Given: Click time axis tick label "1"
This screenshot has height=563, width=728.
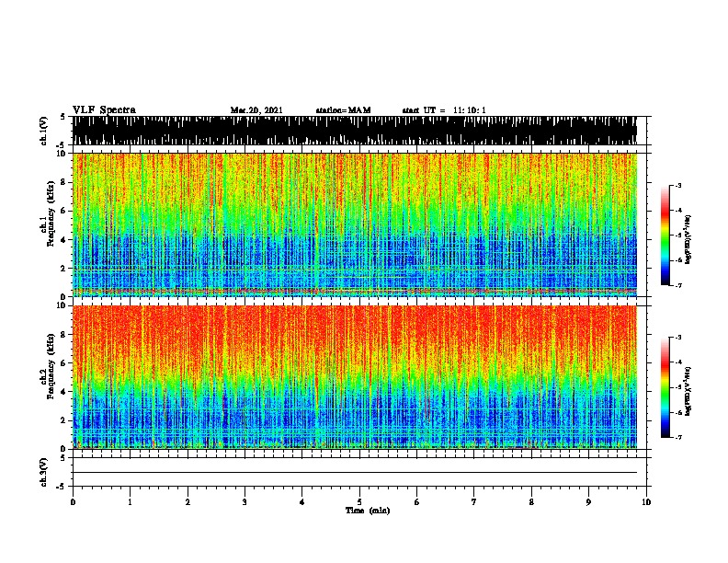Looking at the screenshot, I should [x=130, y=502].
